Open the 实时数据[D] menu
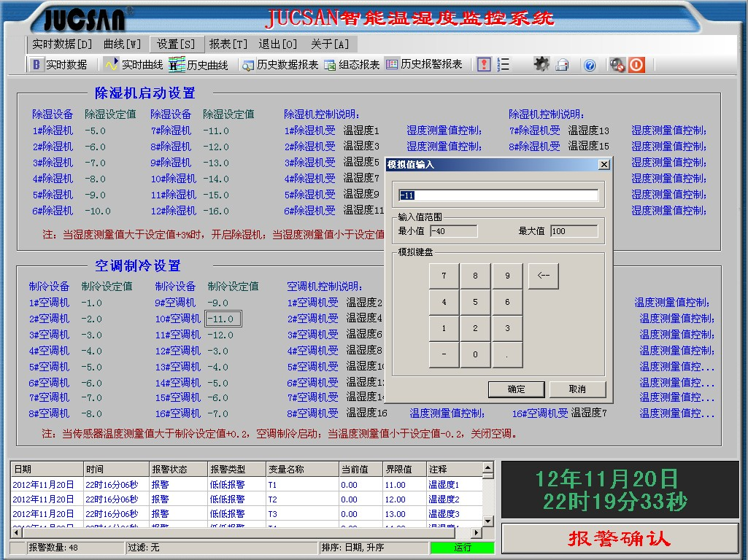The width and height of the screenshot is (748, 560). [62, 44]
